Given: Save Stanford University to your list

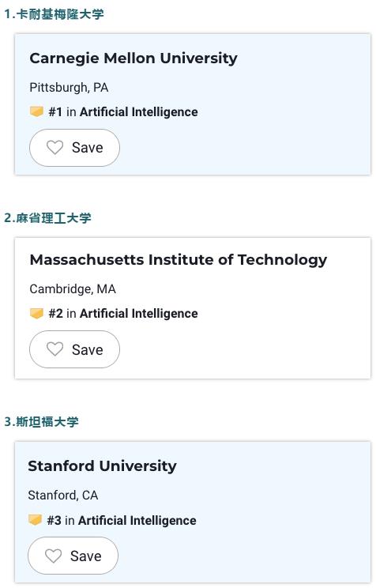Looking at the screenshot, I should pos(73,556).
